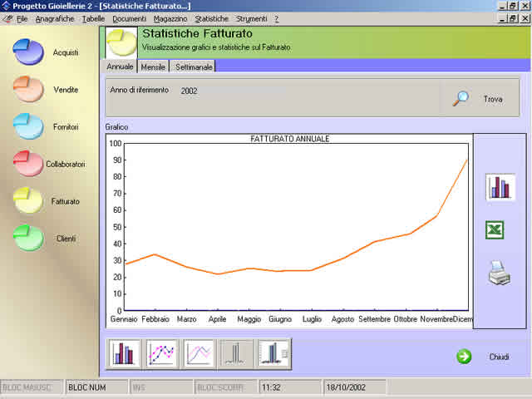Minimize the inner document window

coord(502,18)
